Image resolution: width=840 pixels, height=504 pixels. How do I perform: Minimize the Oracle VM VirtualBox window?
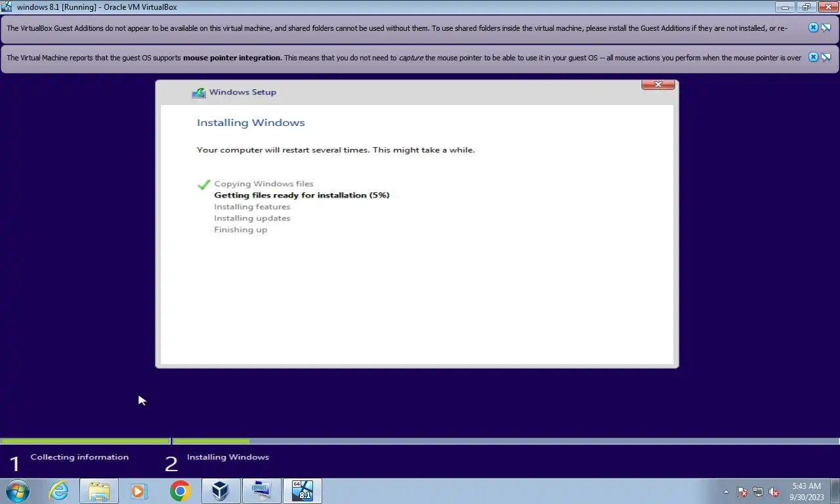coord(785,7)
